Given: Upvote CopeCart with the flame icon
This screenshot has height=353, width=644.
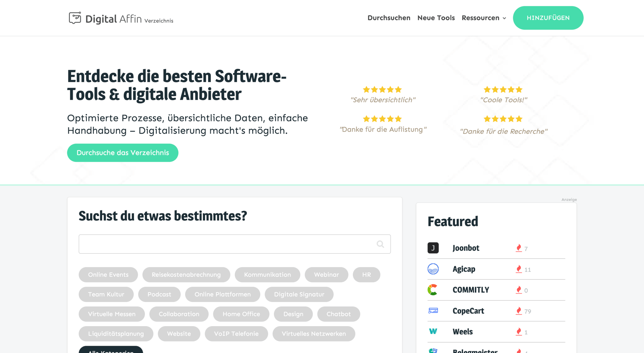Looking at the screenshot, I should [519, 311].
